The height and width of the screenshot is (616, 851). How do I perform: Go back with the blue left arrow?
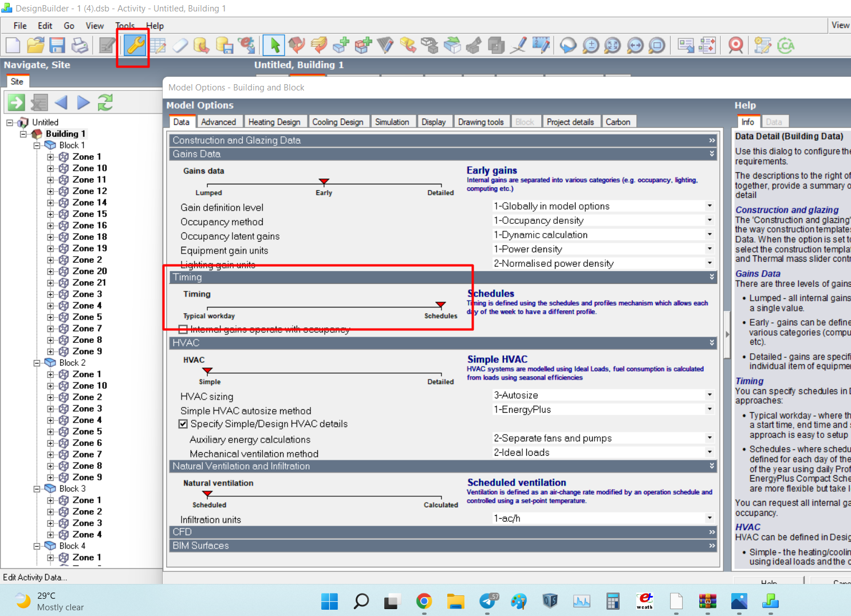tap(61, 102)
